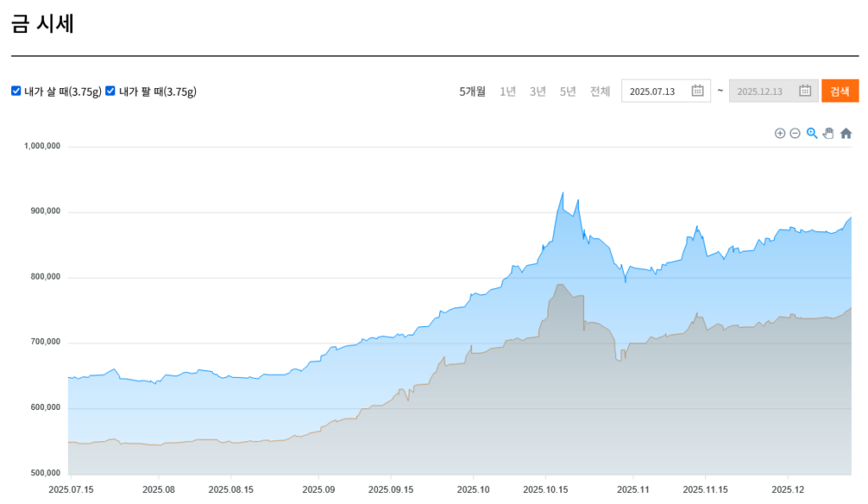The width and height of the screenshot is (868, 504).
Task: Click the 2025.09 x-axis date label
Action: [319, 490]
